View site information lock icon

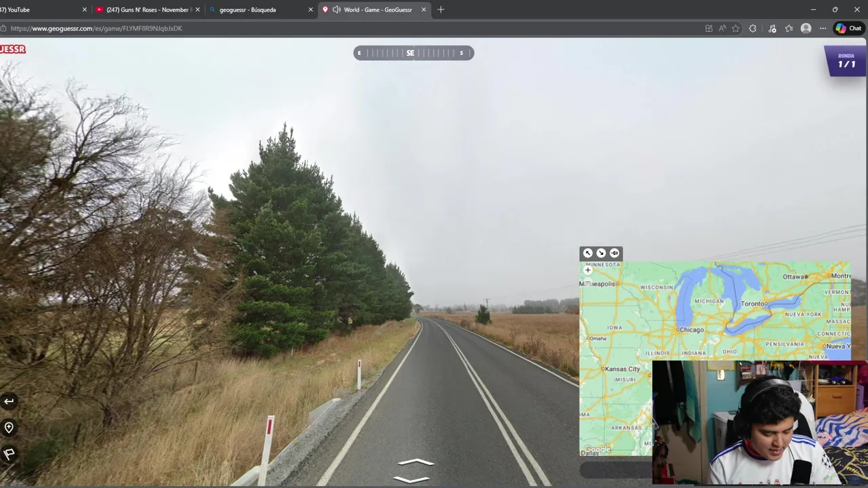pos(4,28)
